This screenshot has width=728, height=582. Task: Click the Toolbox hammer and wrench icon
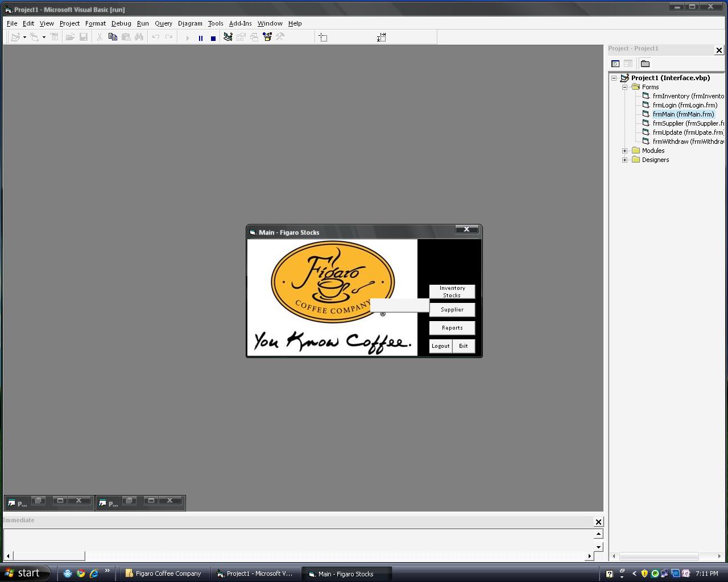tap(280, 37)
